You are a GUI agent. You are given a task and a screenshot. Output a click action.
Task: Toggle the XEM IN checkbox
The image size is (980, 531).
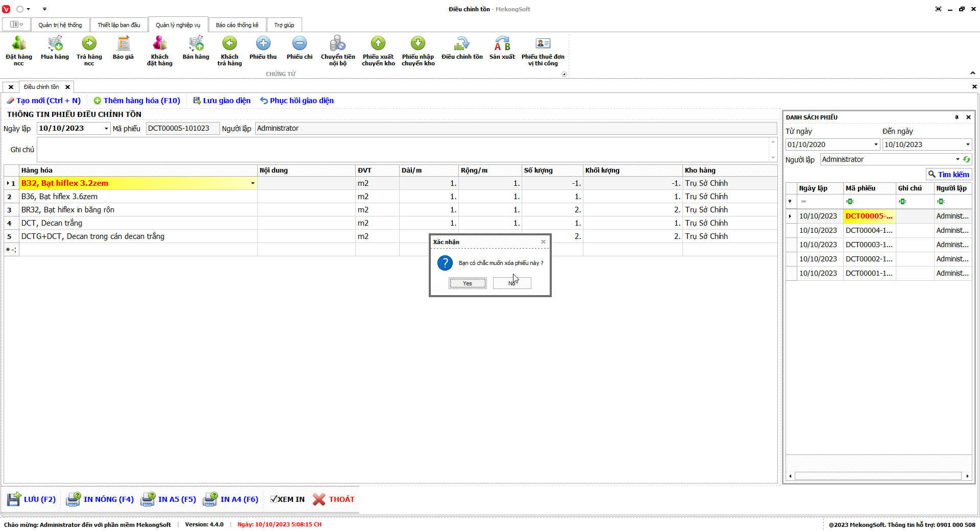coord(274,499)
